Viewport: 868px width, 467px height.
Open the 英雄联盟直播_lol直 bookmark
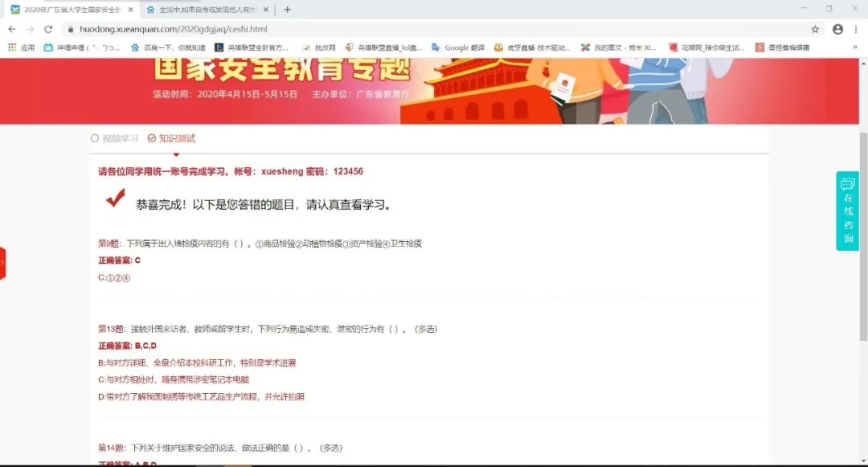pos(383,47)
